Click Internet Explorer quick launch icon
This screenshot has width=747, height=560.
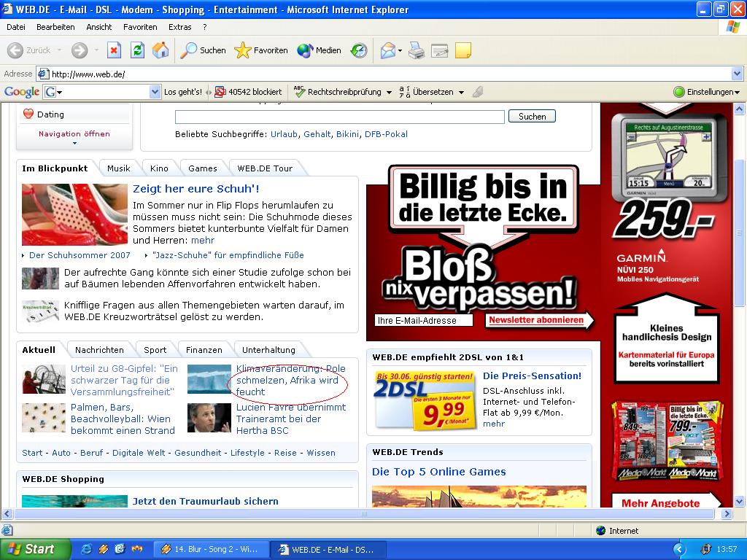[86, 549]
